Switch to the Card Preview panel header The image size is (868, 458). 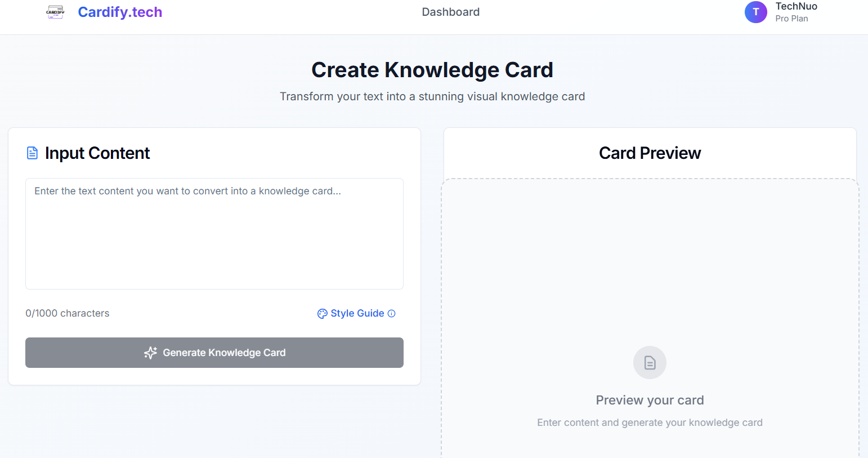(x=650, y=152)
